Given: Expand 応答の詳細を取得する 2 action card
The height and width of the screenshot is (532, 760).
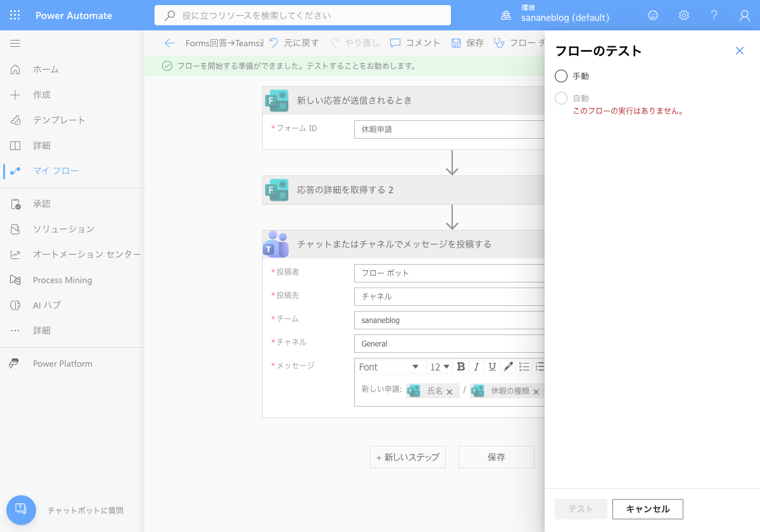Looking at the screenshot, I should point(403,190).
